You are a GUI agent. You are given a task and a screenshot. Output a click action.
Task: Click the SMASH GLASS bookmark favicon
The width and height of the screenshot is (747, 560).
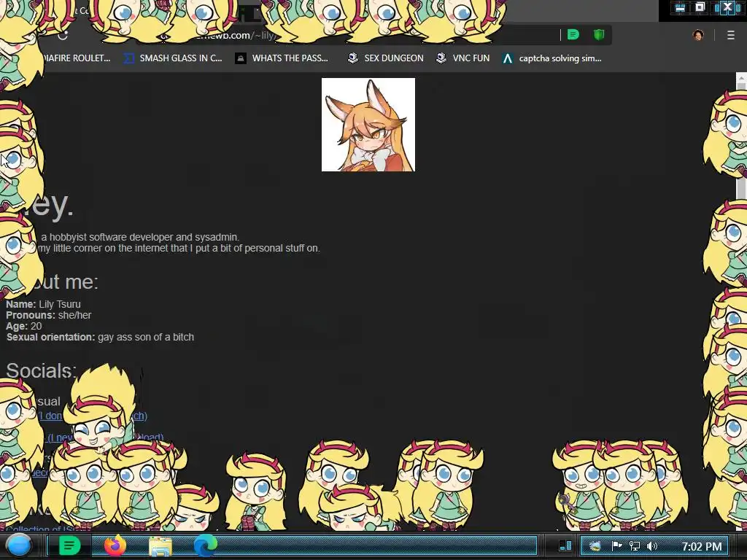pyautogui.click(x=128, y=58)
